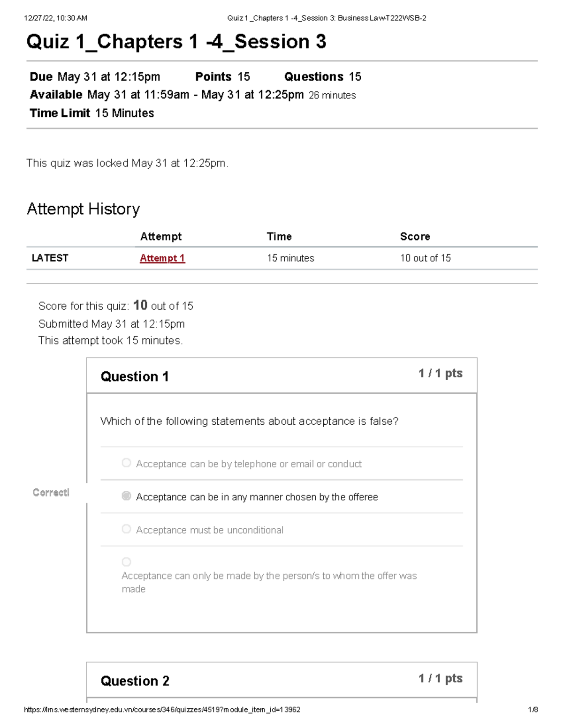Click the Attempt column header
The width and height of the screenshot is (563, 728).
(161, 237)
